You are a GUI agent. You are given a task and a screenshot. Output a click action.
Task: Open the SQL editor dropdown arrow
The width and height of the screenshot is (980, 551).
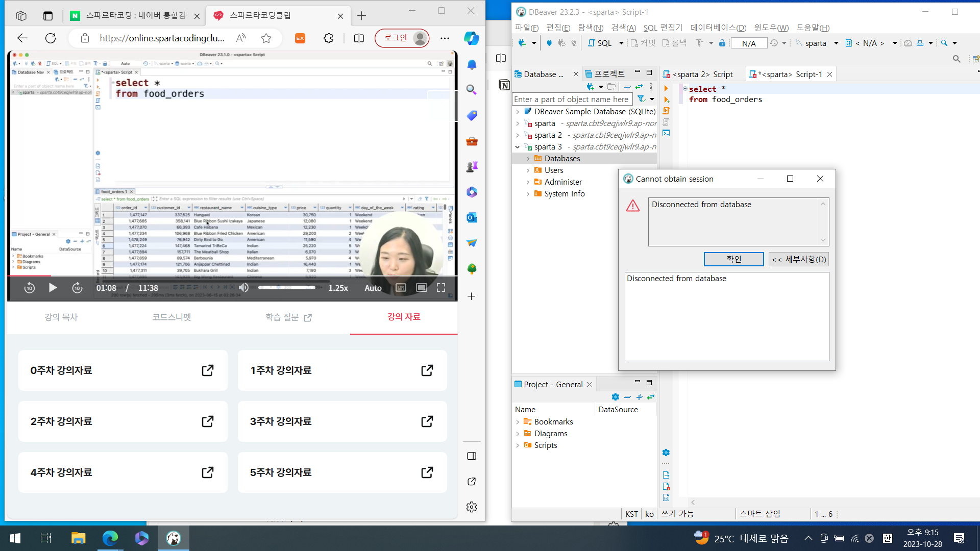pos(621,43)
